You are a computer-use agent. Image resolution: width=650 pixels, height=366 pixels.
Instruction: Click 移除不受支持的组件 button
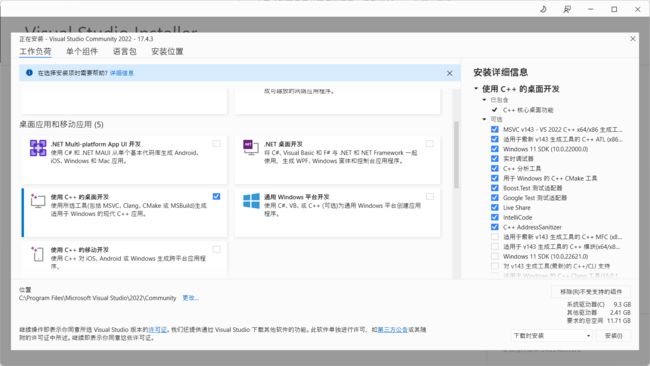[591, 291]
